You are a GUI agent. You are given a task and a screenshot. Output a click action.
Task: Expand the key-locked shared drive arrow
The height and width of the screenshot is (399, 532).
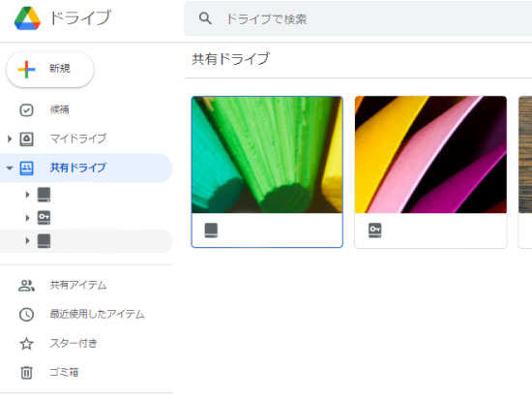click(x=27, y=218)
